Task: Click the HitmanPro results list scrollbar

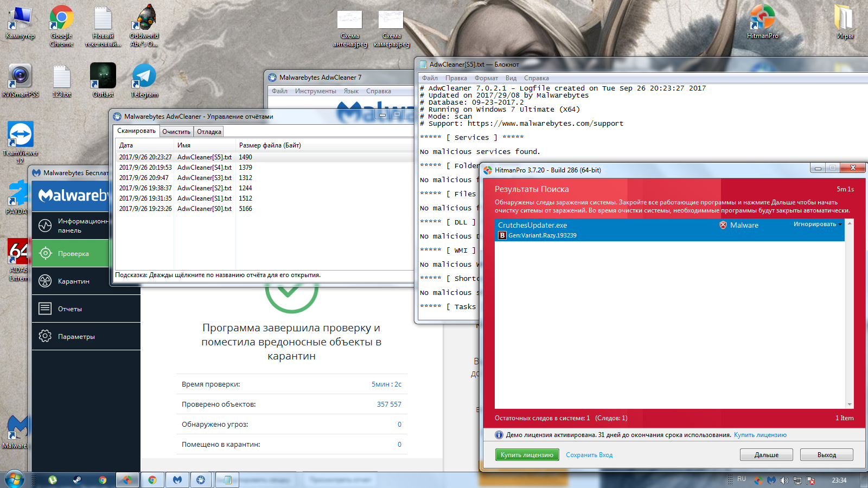Action: point(850,314)
